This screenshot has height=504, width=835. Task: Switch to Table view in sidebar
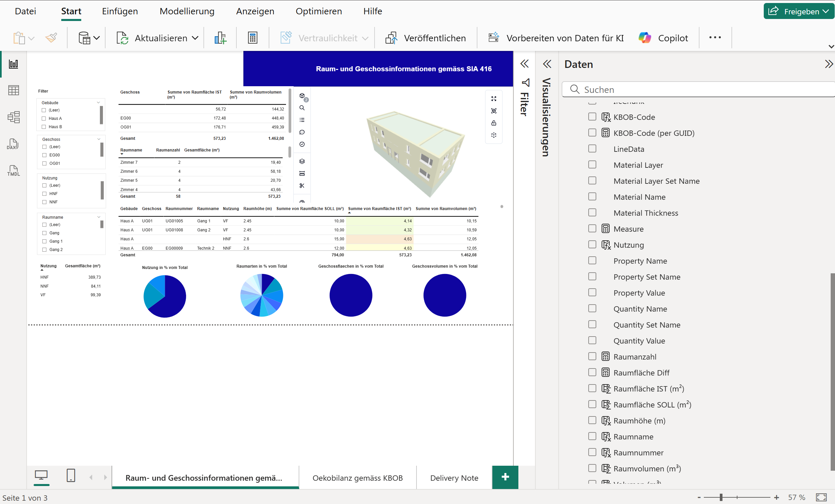coord(13,90)
